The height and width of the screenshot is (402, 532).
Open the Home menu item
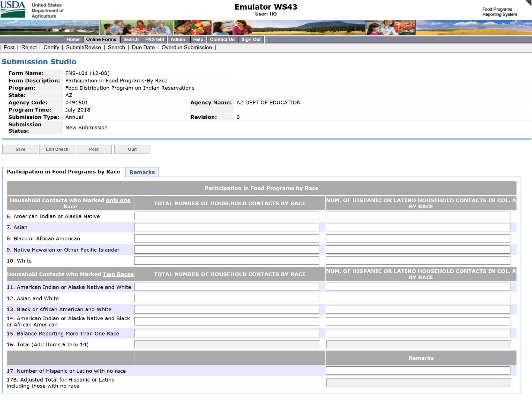tap(73, 39)
